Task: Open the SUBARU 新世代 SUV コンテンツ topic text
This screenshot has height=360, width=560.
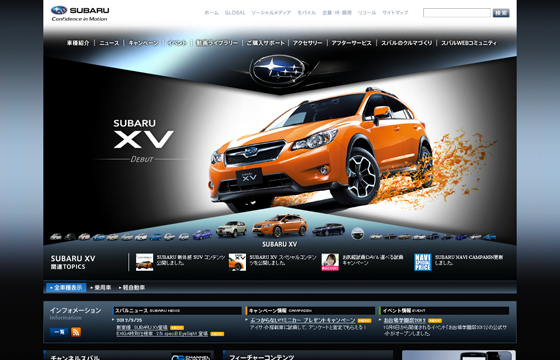Action: (191, 260)
